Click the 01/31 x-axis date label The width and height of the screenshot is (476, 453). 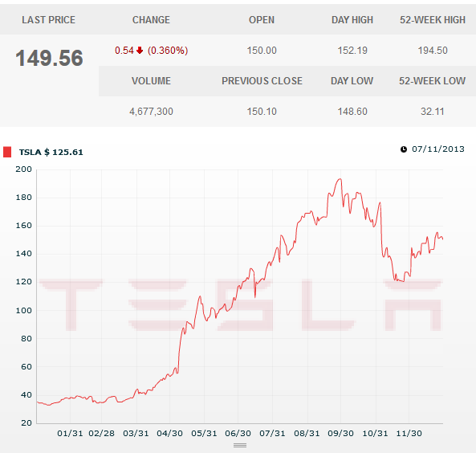coord(70,433)
